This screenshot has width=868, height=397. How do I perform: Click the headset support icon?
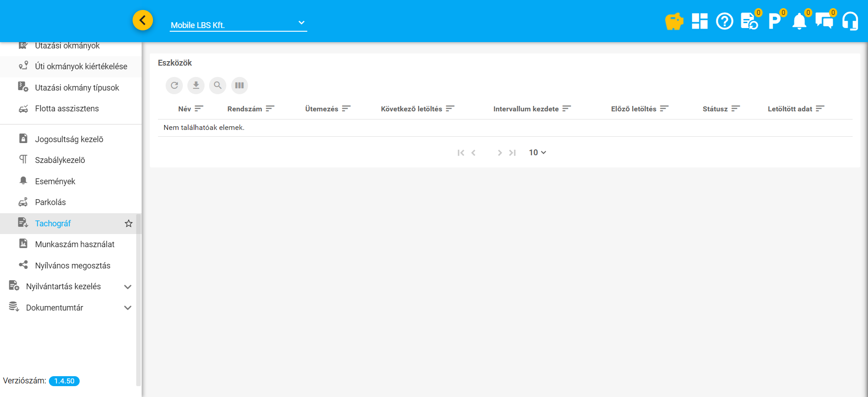tap(850, 21)
